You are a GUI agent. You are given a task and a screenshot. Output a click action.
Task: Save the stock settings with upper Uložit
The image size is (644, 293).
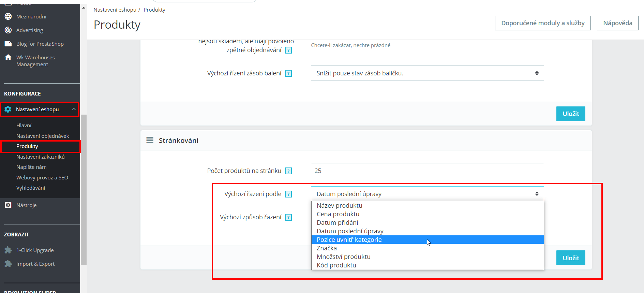(571, 114)
